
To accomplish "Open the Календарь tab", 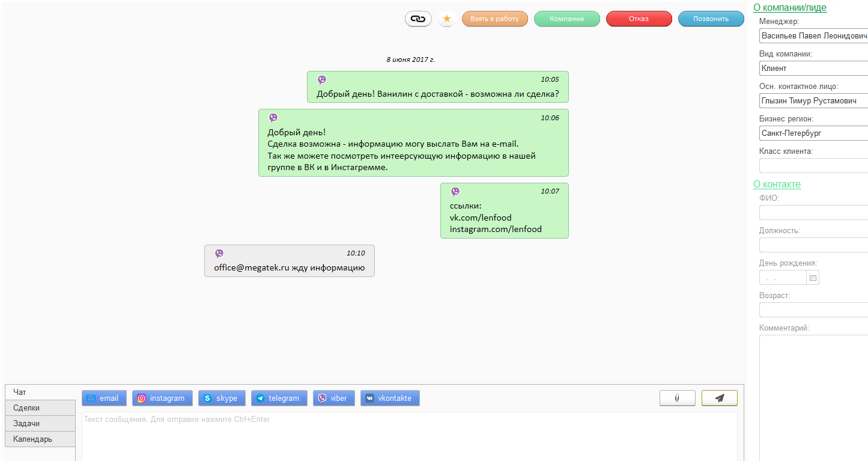I will (x=40, y=439).
